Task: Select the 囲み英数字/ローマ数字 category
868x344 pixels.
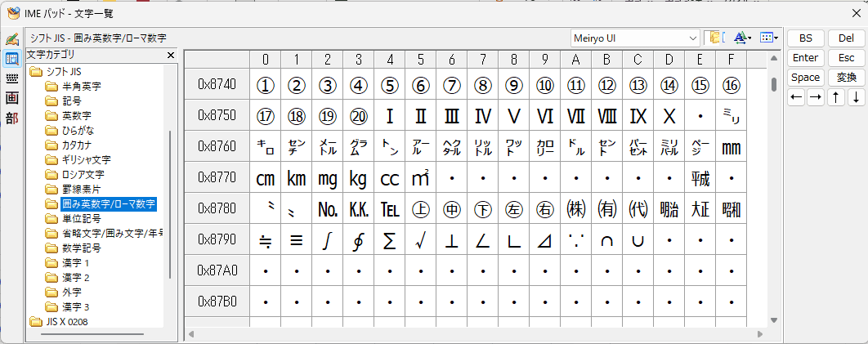Action: coord(101,204)
